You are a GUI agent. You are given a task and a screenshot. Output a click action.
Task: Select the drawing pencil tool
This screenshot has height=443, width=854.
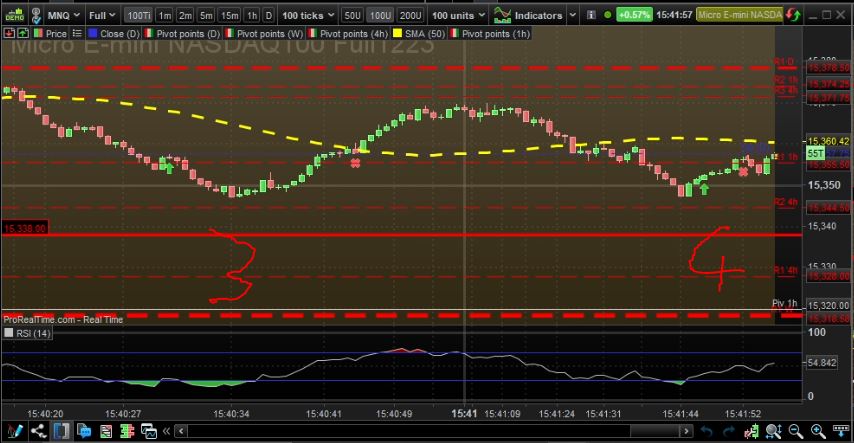15,431
